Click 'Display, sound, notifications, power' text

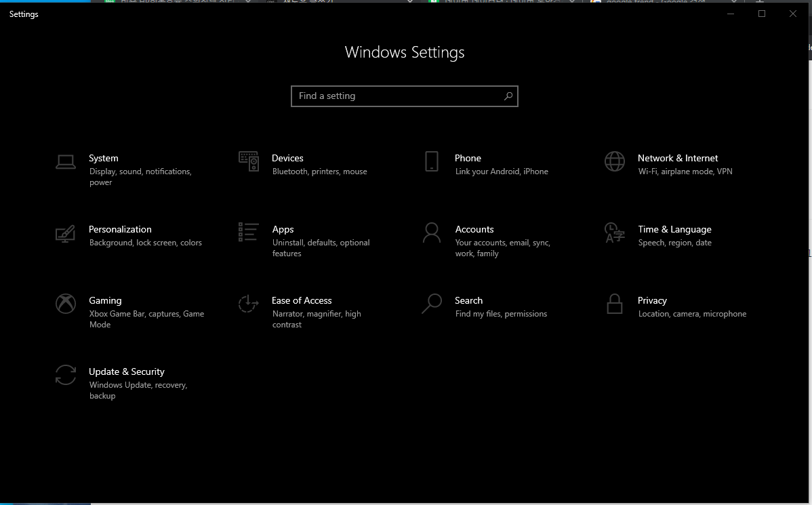click(140, 177)
